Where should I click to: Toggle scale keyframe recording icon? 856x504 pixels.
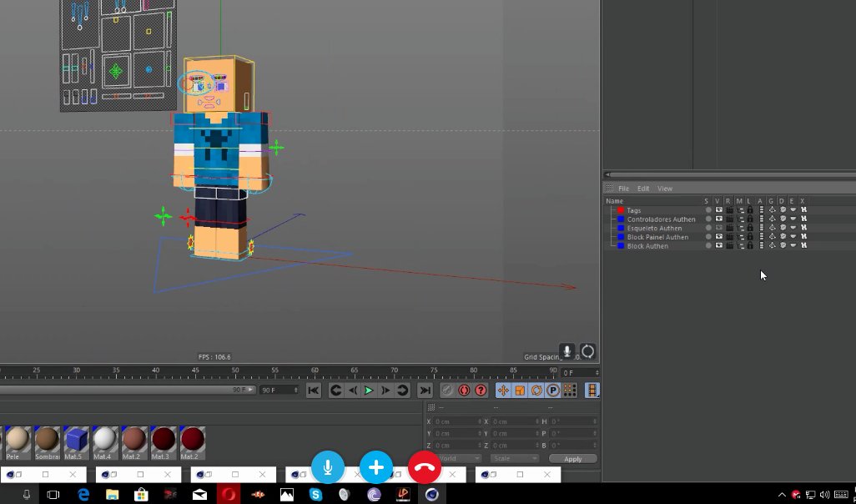coord(520,390)
